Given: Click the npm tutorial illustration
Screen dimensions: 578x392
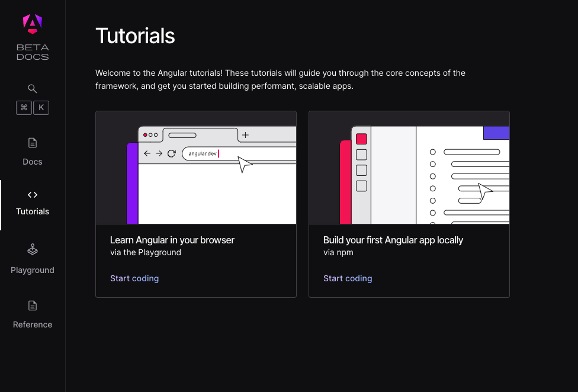Looking at the screenshot, I should [409, 168].
